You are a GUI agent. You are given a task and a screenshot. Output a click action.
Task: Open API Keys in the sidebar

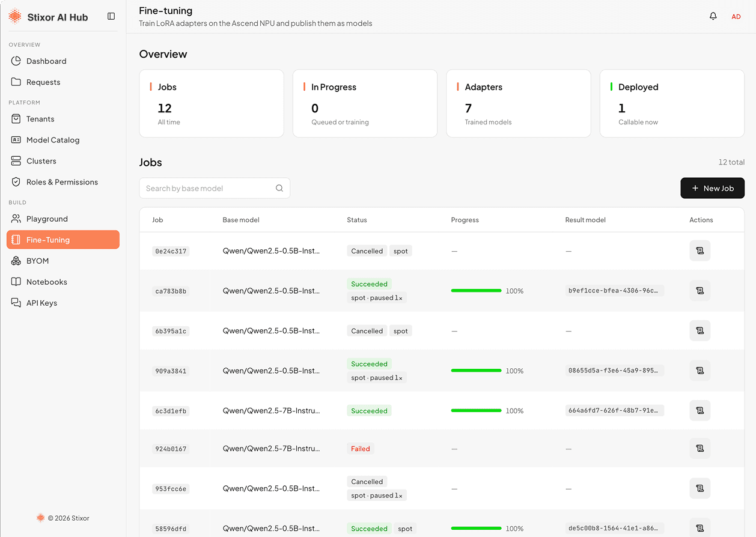tap(63, 303)
